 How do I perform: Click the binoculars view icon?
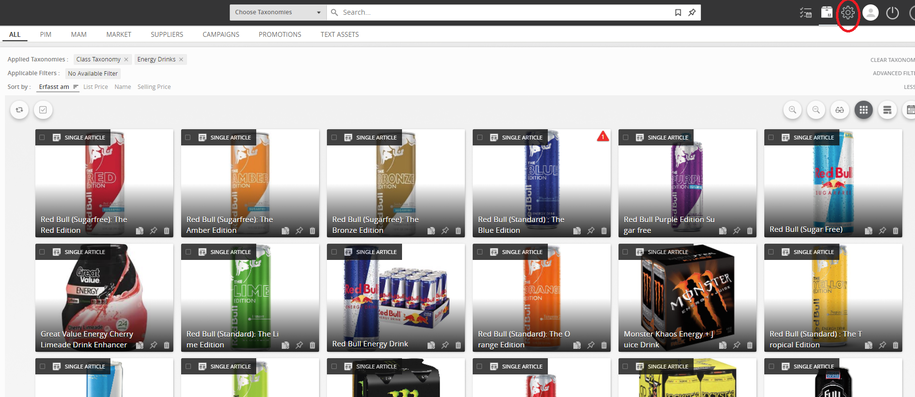click(x=840, y=110)
